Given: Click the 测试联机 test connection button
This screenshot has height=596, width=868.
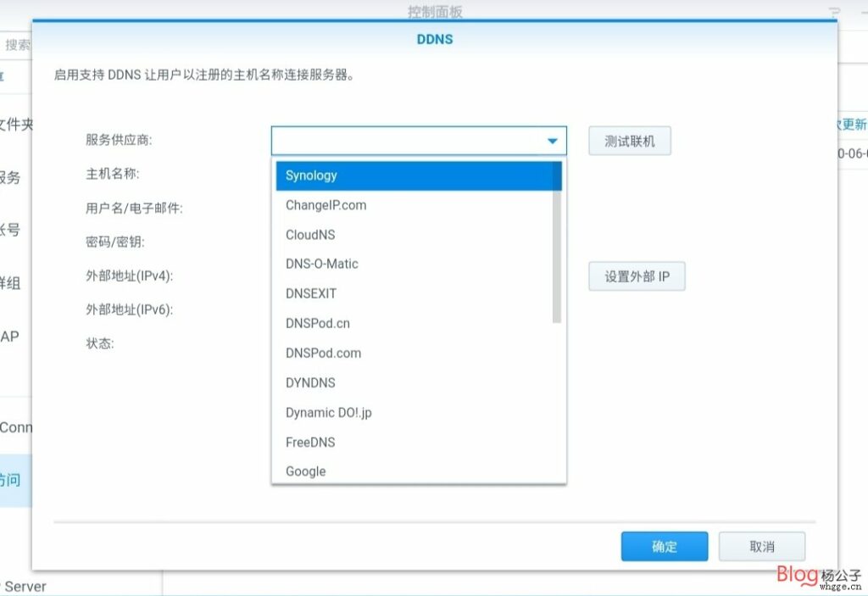Looking at the screenshot, I should point(630,142).
